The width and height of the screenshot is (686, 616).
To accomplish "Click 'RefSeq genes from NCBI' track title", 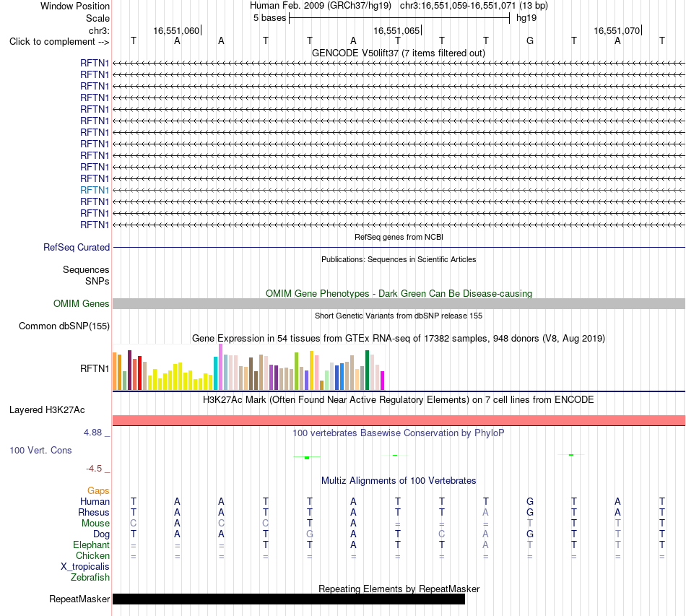I will (x=399, y=237).
